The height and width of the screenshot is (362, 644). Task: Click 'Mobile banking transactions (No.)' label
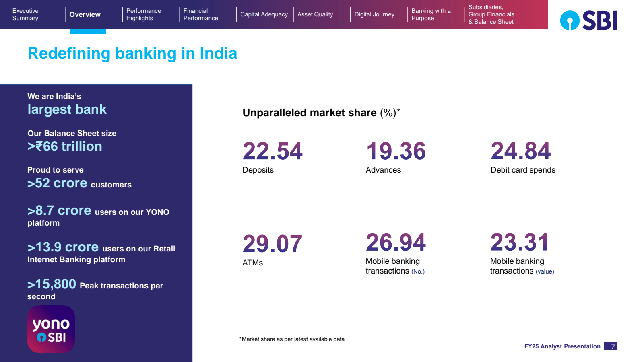click(x=395, y=266)
